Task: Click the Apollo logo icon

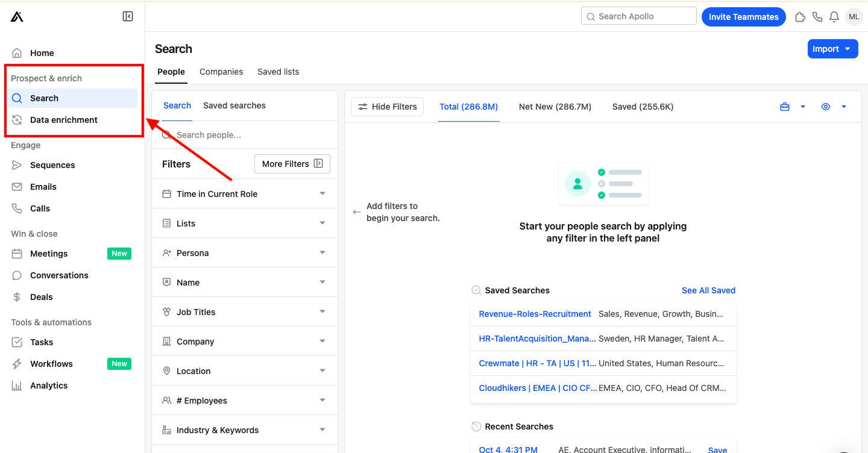Action: pos(17,16)
